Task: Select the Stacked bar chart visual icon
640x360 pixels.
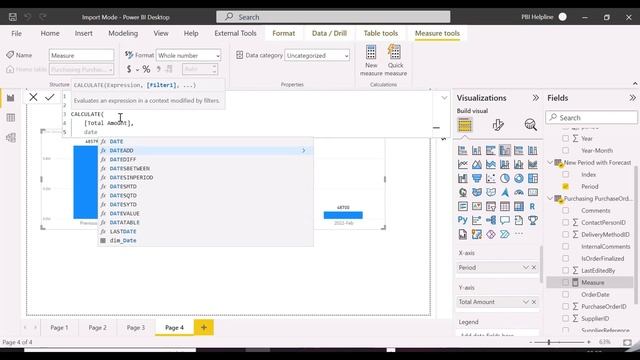Action: (x=462, y=150)
